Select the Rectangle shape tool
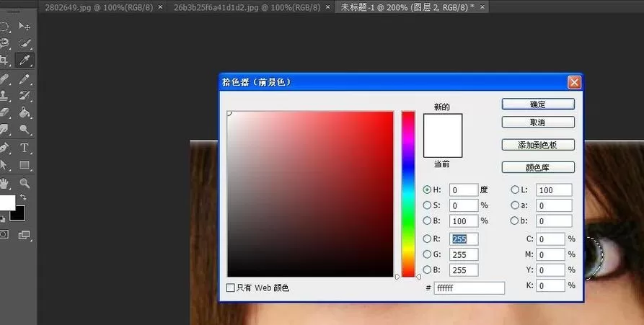 coord(25,165)
